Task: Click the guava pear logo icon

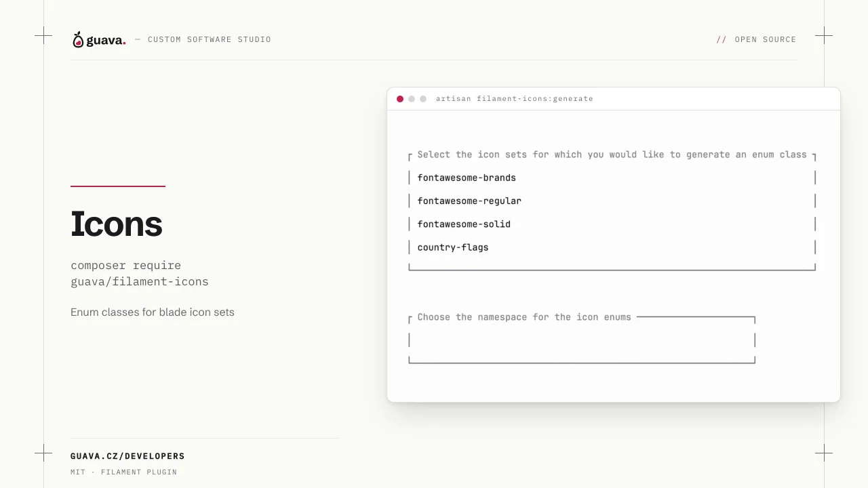Action: tap(78, 39)
